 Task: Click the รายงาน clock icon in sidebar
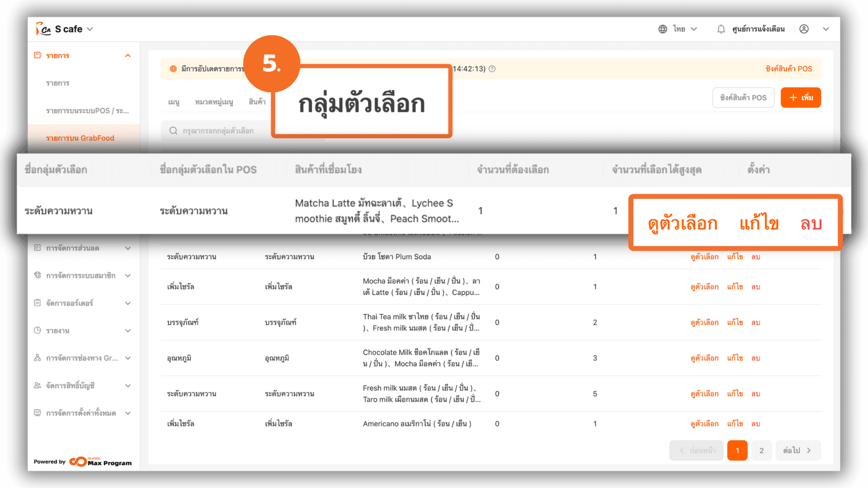coord(38,330)
